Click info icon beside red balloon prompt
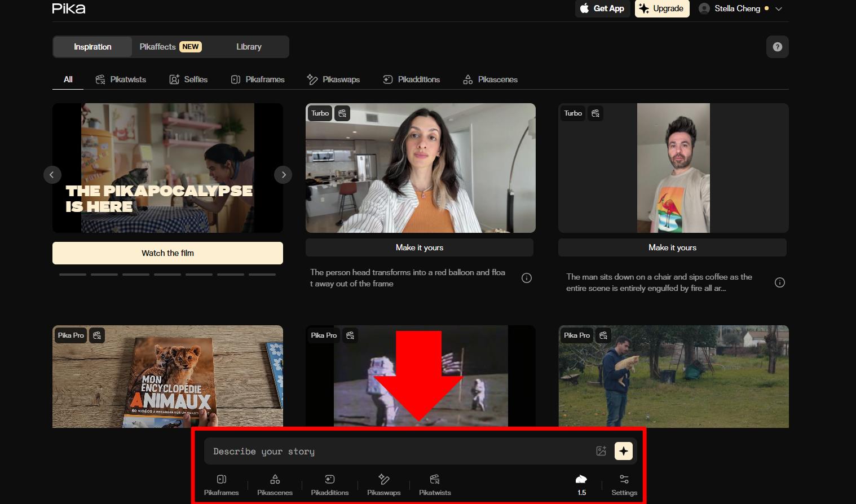Screen dimensions: 856x504 [527, 278]
